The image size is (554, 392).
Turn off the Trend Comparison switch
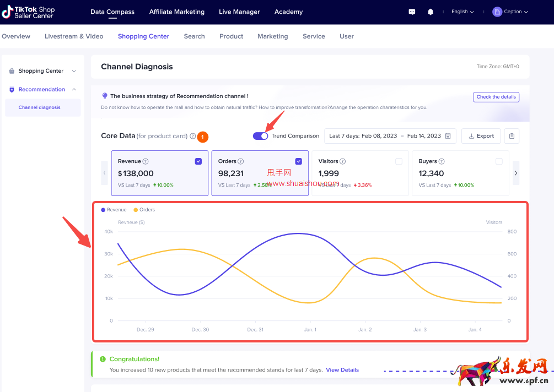260,136
